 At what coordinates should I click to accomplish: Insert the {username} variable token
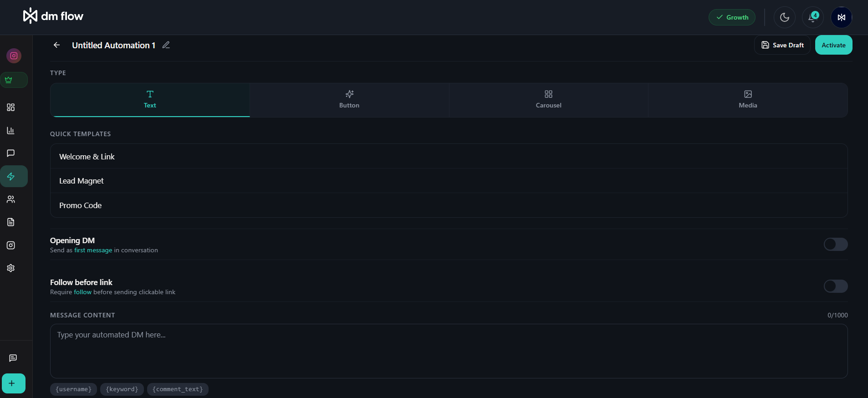(73, 389)
